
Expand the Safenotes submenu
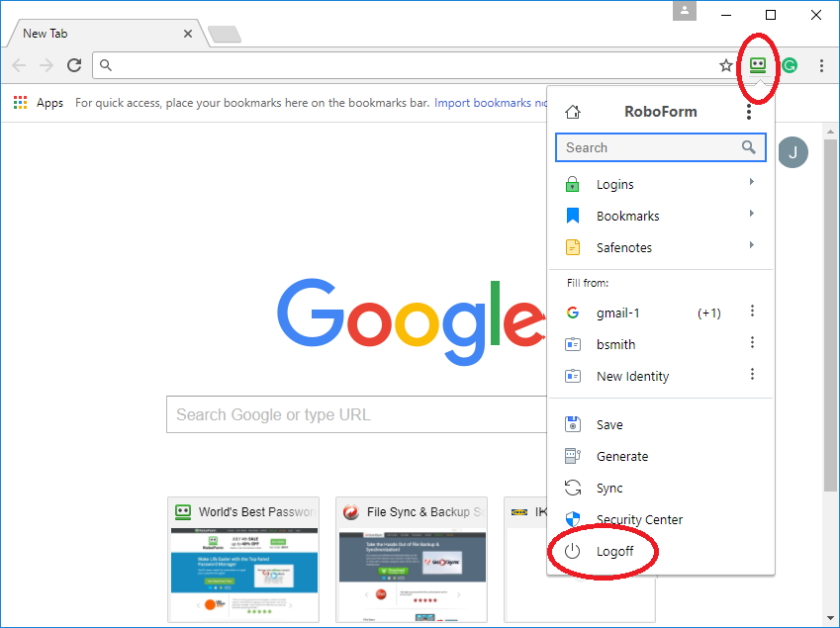tap(750, 247)
